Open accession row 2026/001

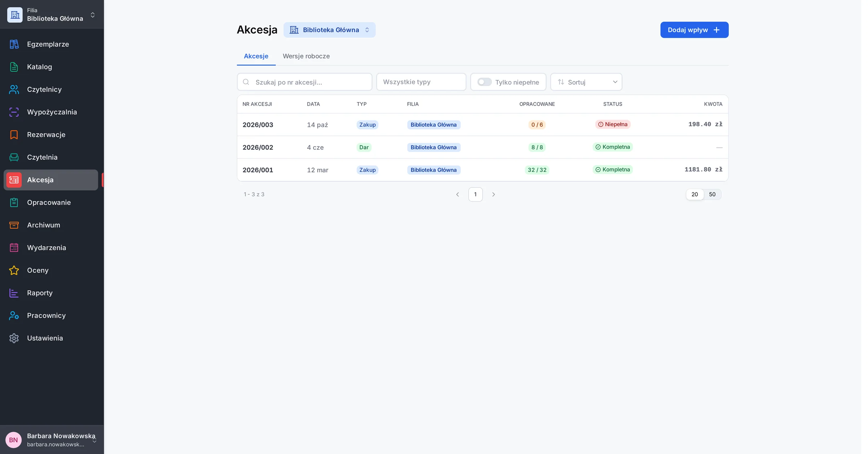(x=482, y=170)
